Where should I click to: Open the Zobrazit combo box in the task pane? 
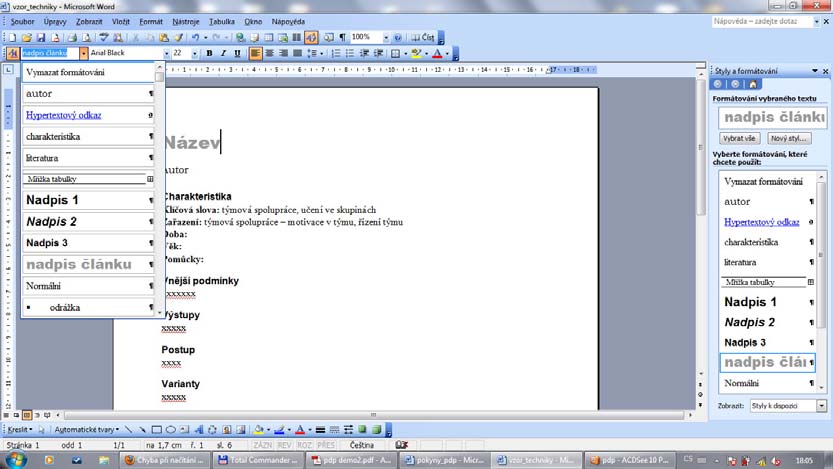[x=788, y=406]
